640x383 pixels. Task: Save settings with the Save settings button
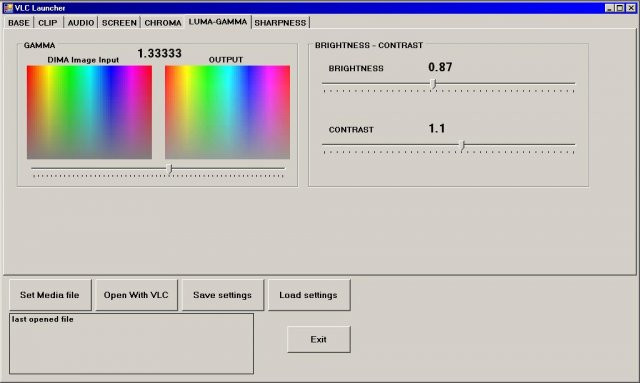(x=222, y=295)
